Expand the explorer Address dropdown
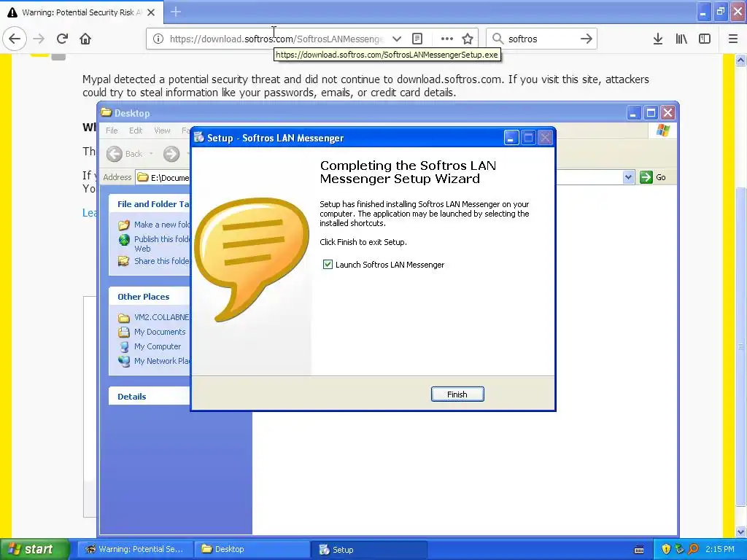747x560 pixels. (x=628, y=177)
